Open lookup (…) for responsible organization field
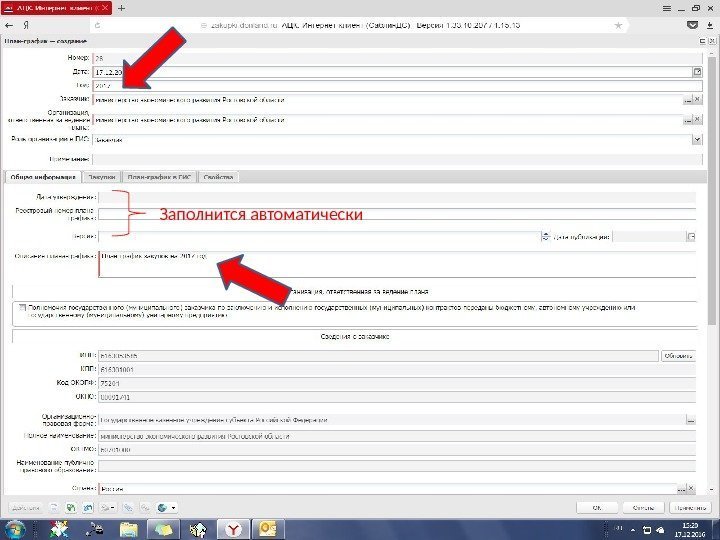 click(x=687, y=120)
